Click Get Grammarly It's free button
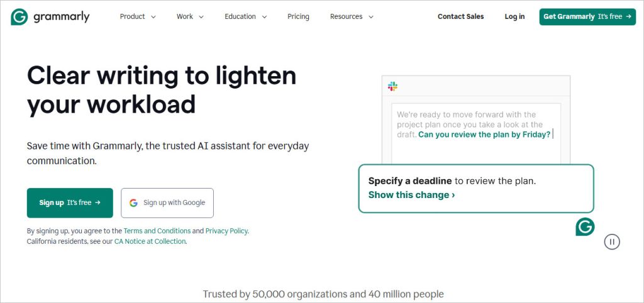 pyautogui.click(x=587, y=16)
